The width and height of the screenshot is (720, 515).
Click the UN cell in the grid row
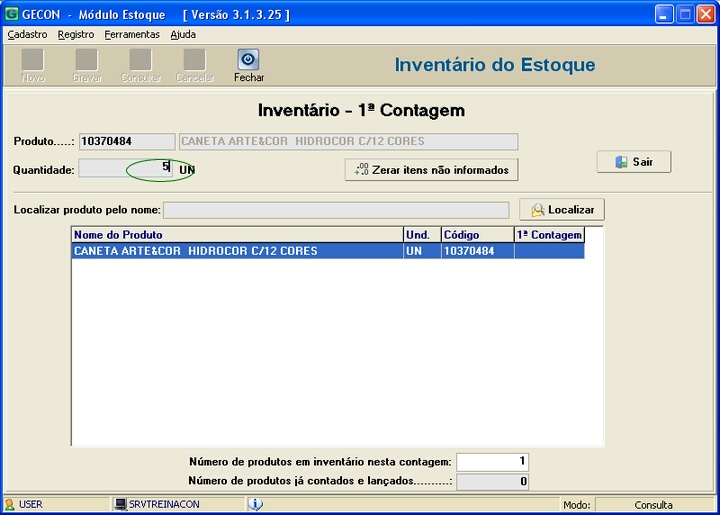tap(422, 251)
